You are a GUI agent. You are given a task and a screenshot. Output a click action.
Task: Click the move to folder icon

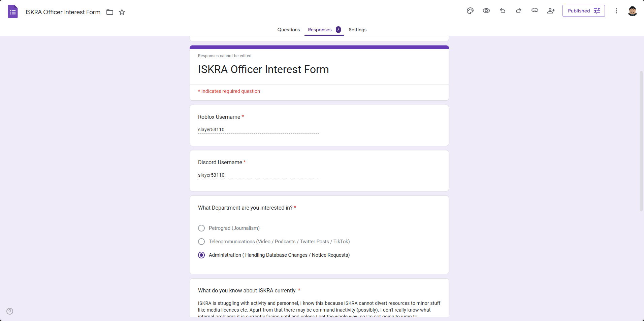(110, 12)
